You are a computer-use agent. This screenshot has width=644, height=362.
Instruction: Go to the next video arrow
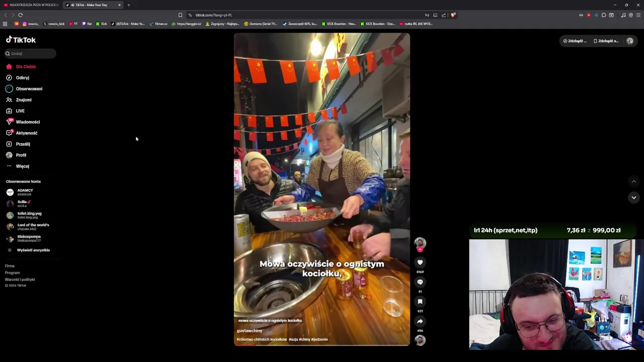pos(634,198)
